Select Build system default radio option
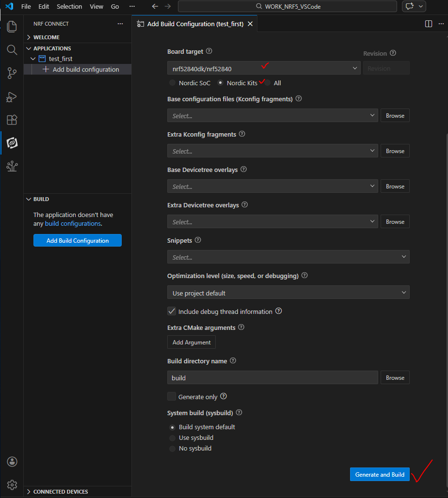 tap(172, 427)
